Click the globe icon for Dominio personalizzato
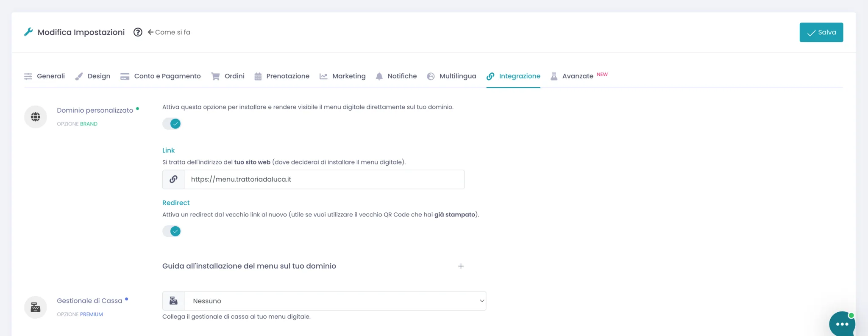The height and width of the screenshot is (336, 868). 36,117
